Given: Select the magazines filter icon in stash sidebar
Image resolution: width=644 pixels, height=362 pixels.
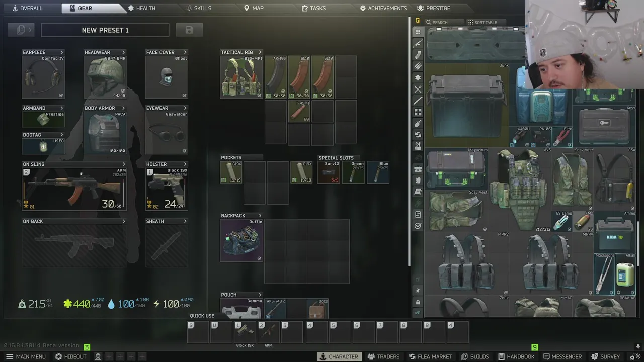Looking at the screenshot, I should (x=418, y=55).
